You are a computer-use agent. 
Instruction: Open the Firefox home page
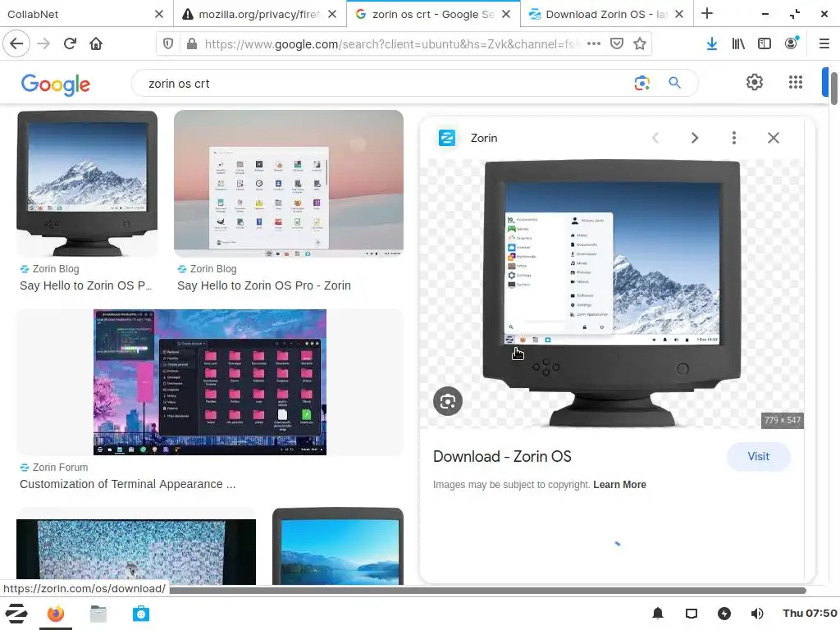(96, 43)
